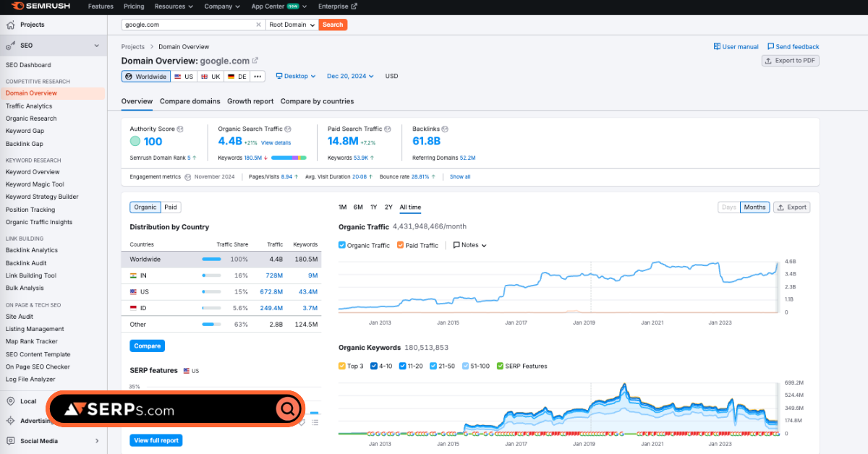Open the Root Domain dropdown
The width and height of the screenshot is (868, 454).
pyautogui.click(x=292, y=25)
